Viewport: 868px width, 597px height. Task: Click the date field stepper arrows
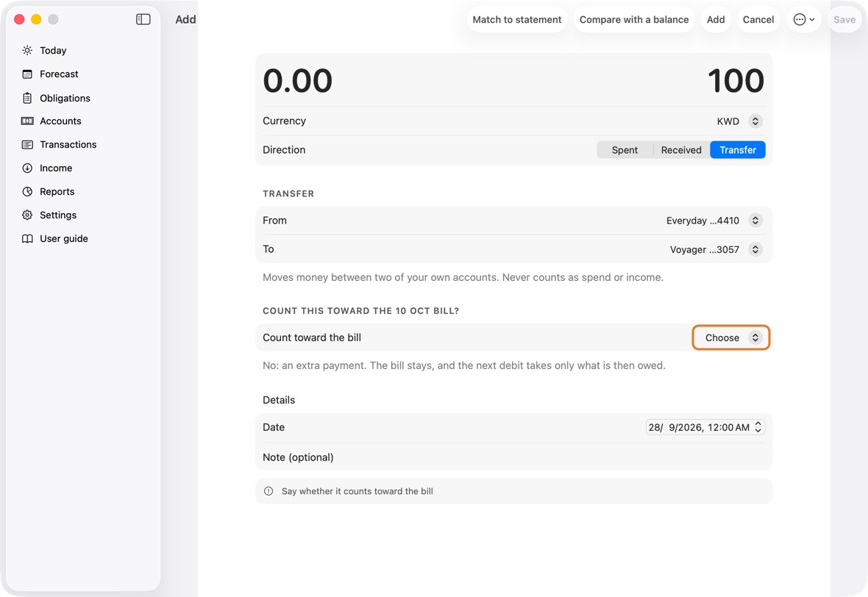[758, 427]
